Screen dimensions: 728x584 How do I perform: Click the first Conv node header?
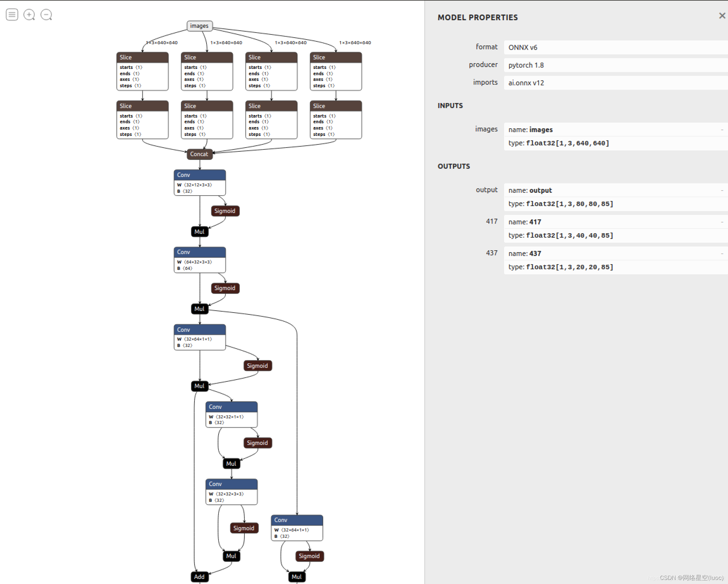200,175
